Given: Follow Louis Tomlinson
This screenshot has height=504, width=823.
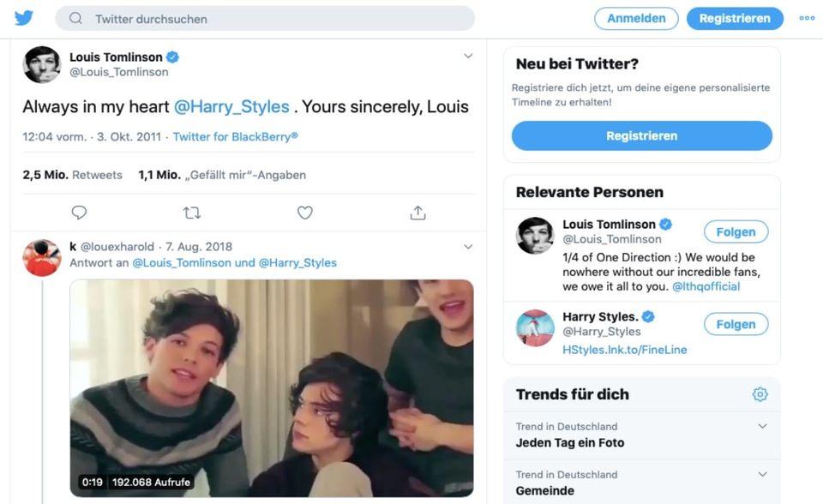Looking at the screenshot, I should coord(736,231).
